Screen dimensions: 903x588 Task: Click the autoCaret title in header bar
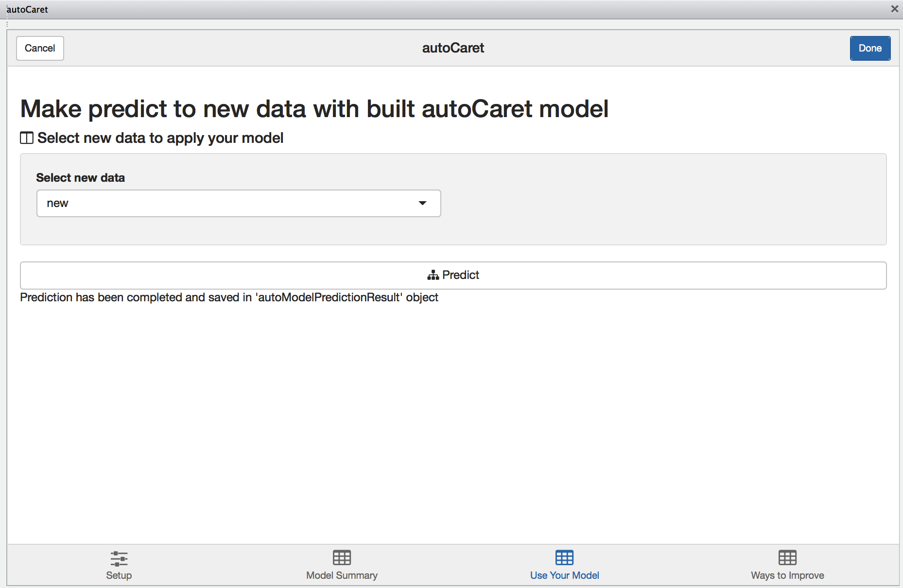coord(453,48)
